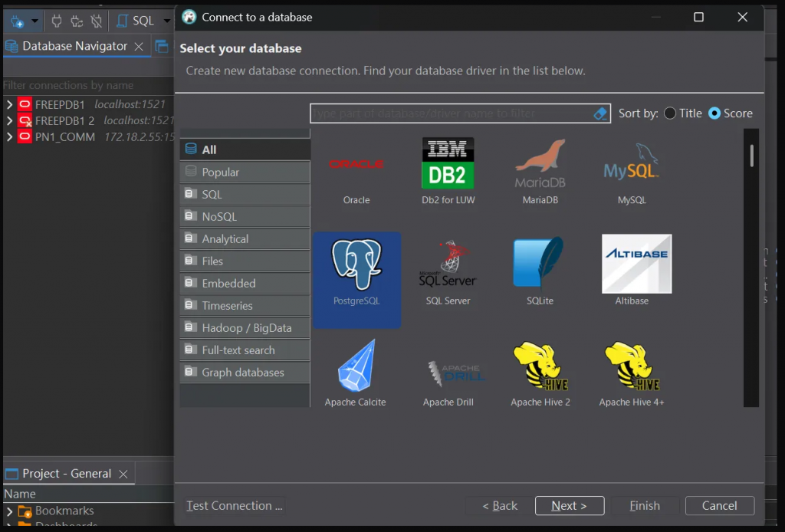Switch to the Popular category
The image size is (785, 532).
[x=245, y=172]
